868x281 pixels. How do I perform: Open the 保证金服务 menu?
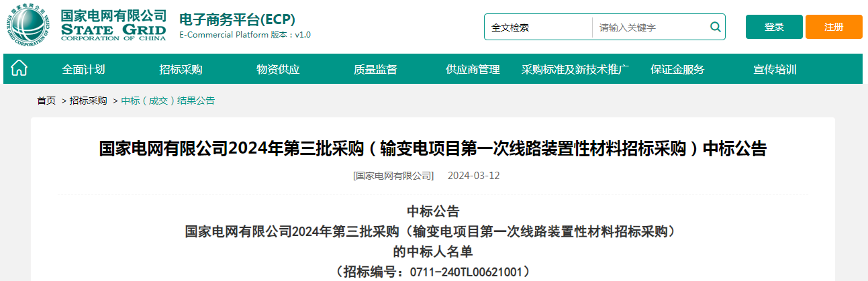677,69
